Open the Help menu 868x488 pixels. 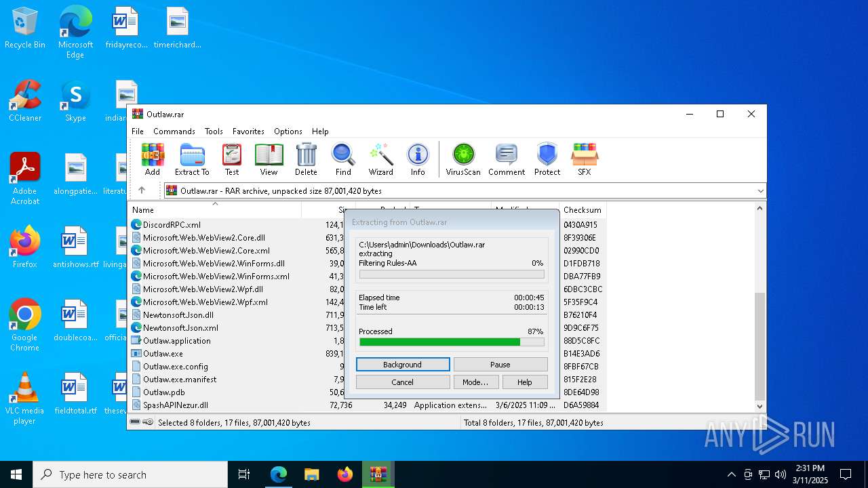click(x=320, y=131)
